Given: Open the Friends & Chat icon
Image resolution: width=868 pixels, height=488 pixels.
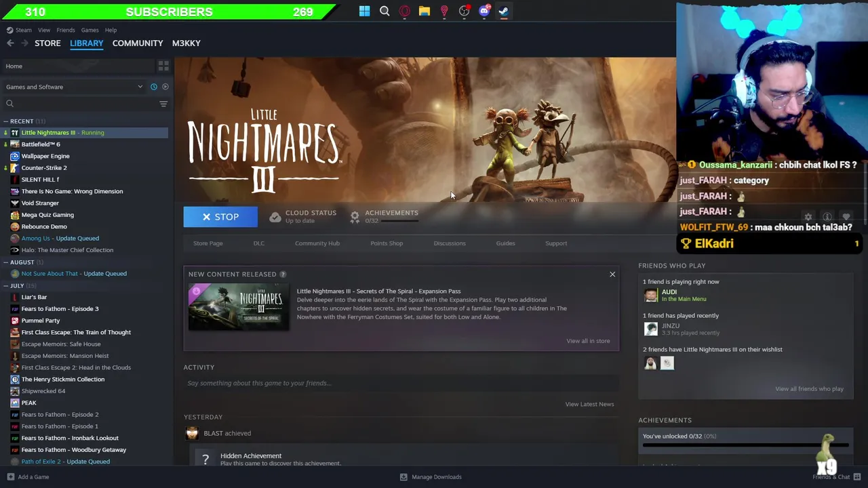Looking at the screenshot, I should [857, 477].
